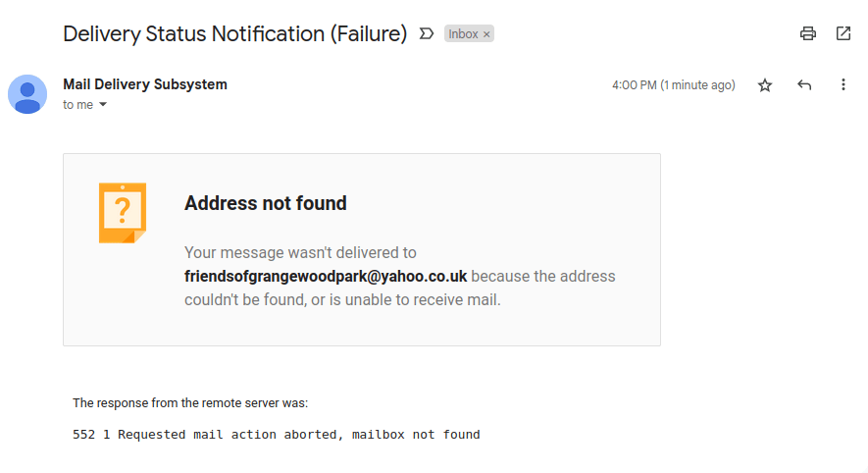The height and width of the screenshot is (473, 868).
Task: Open the three-dot More options menu
Action: tap(843, 85)
